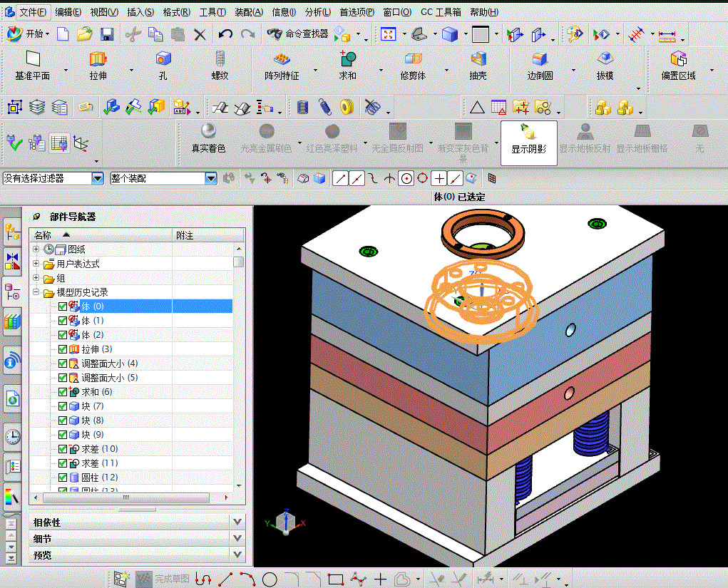Click the 开始 start button

28,34
